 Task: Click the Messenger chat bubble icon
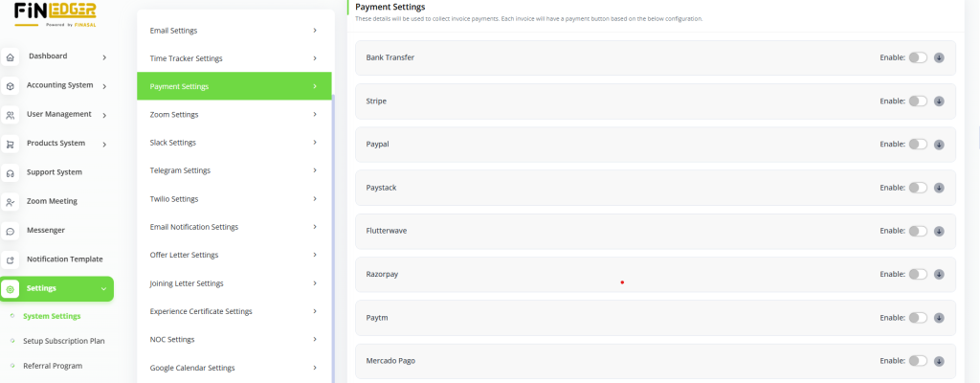pyautogui.click(x=11, y=231)
